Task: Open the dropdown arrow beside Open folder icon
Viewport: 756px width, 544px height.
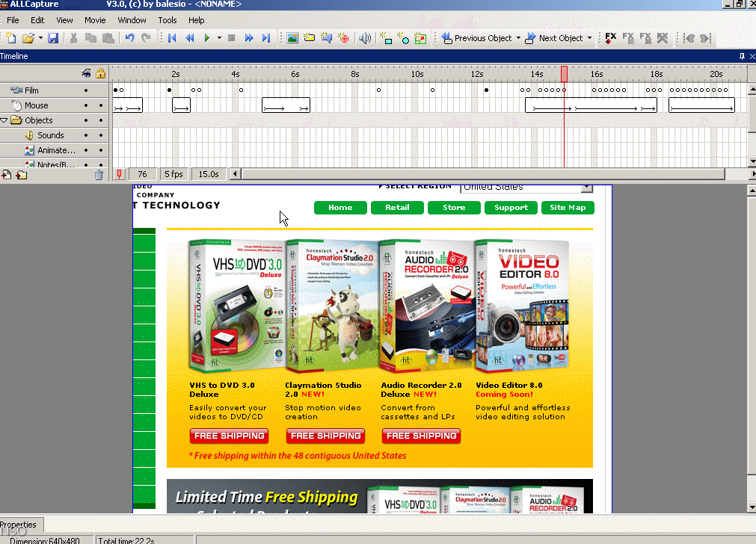Action: pos(40,38)
